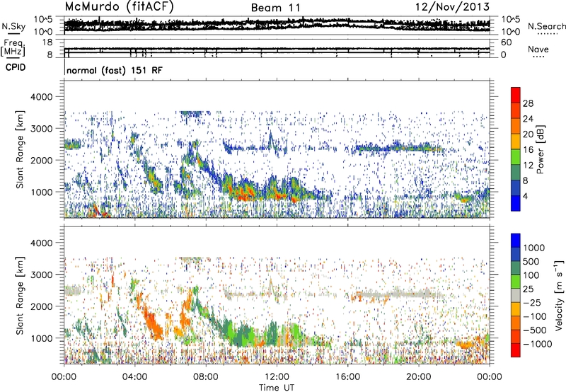Click the "08:00" time axis label
Viewport: 566px width, 392px height.
click(x=206, y=377)
